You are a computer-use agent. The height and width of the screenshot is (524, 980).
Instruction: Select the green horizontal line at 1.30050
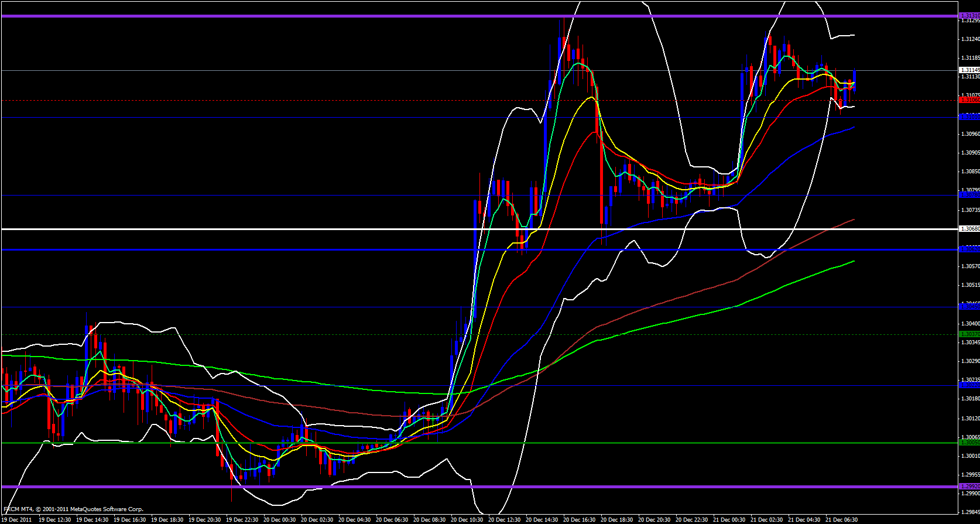point(479,443)
